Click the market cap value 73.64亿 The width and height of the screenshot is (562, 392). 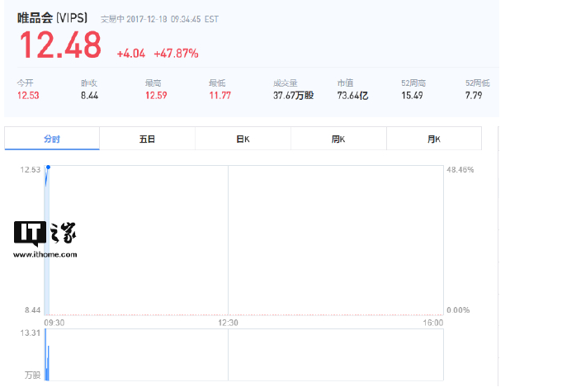(x=352, y=95)
